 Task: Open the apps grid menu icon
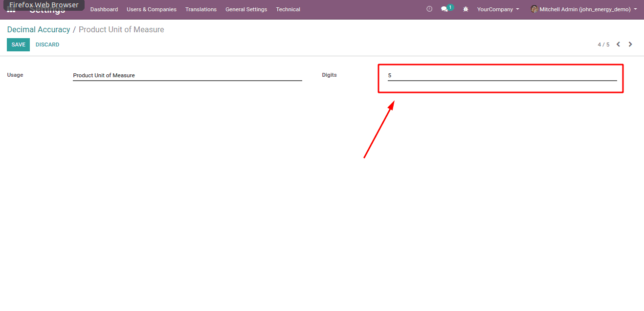(x=11, y=10)
